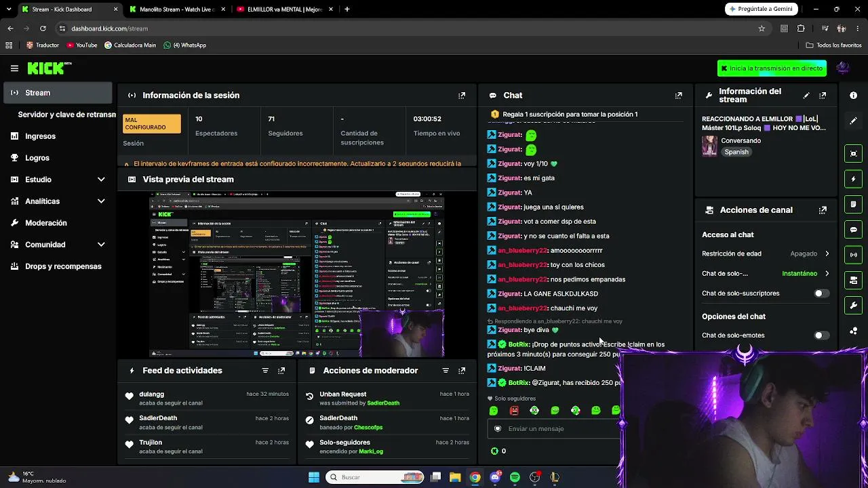Expand the Comunidad sidebar section
The image size is (868, 488).
pos(101,245)
